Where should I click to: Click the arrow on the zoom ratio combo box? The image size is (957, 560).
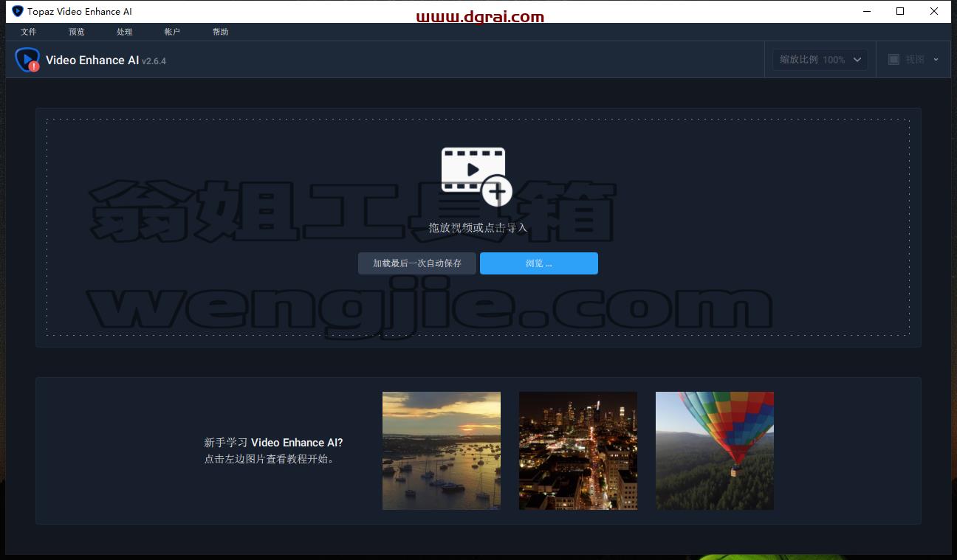click(857, 60)
